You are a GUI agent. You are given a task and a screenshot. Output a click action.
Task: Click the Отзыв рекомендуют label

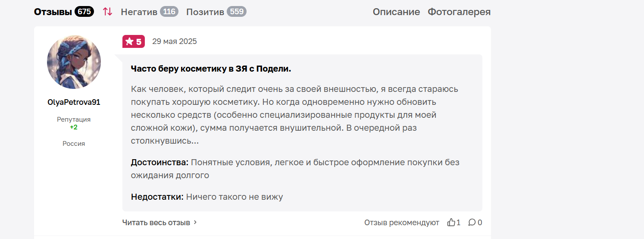[402, 223]
